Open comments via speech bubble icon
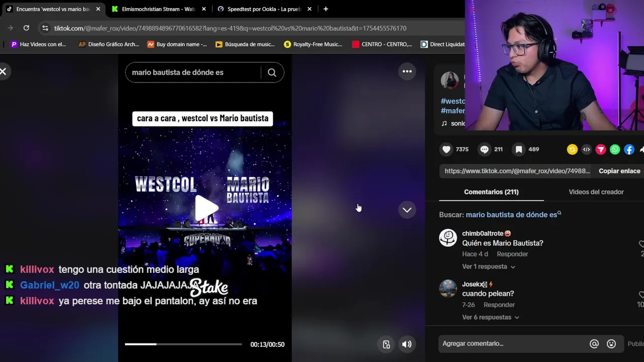Screen dimensions: 644x362 pos(484,149)
